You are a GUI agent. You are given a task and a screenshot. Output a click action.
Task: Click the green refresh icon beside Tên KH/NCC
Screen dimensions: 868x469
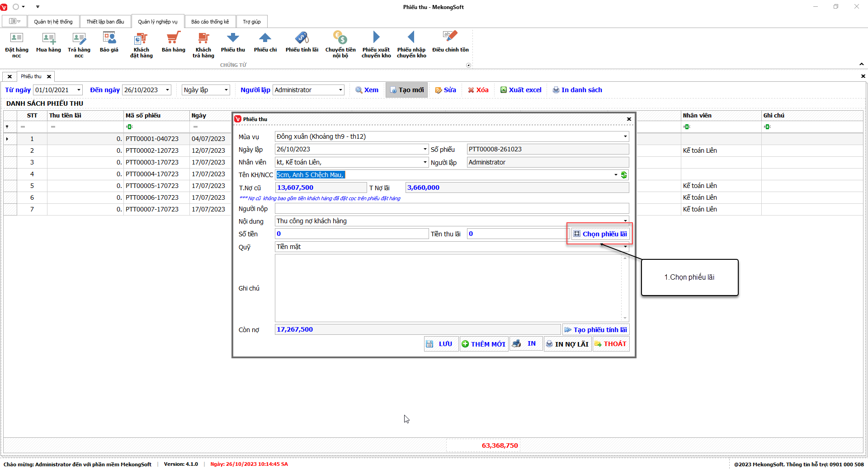coord(624,175)
